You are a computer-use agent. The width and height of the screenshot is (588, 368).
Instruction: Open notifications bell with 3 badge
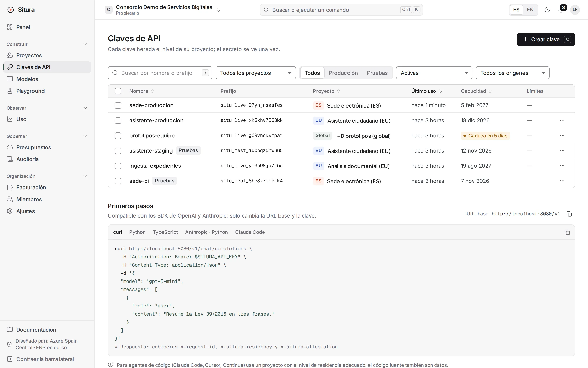[x=561, y=10]
